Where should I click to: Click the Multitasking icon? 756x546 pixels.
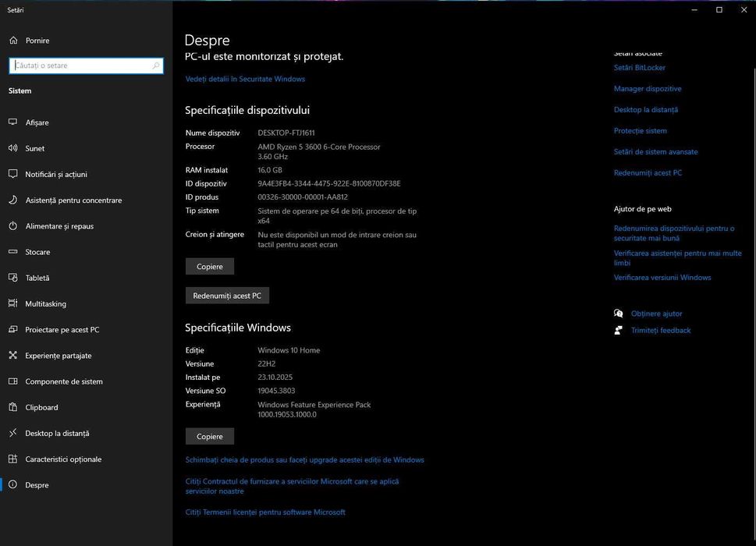(13, 303)
